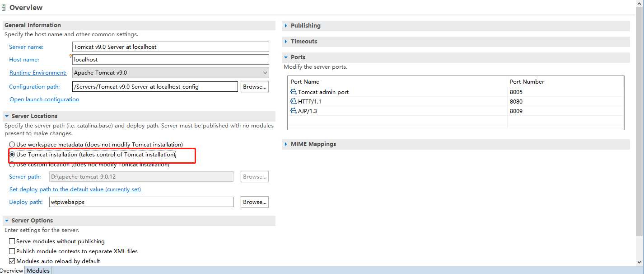The image size is (644, 274).
Task: Click the Tomcat admin port row icon
Action: (294, 92)
